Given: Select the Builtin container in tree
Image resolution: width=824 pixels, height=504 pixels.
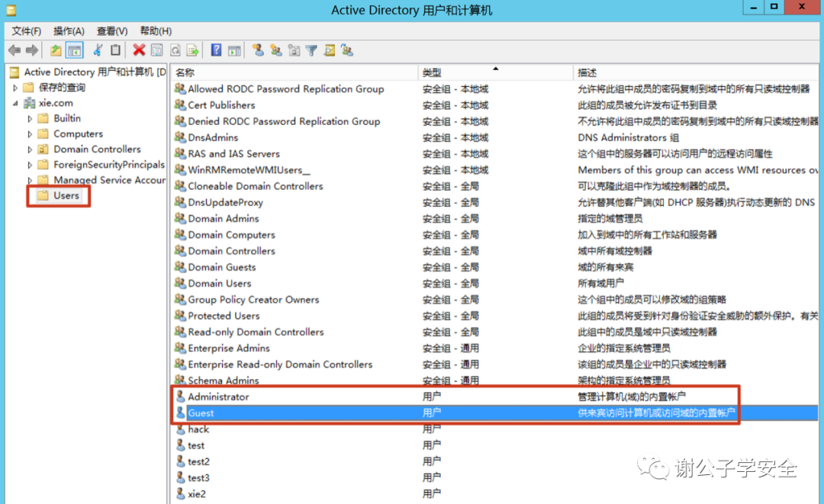Looking at the screenshot, I should [67, 118].
